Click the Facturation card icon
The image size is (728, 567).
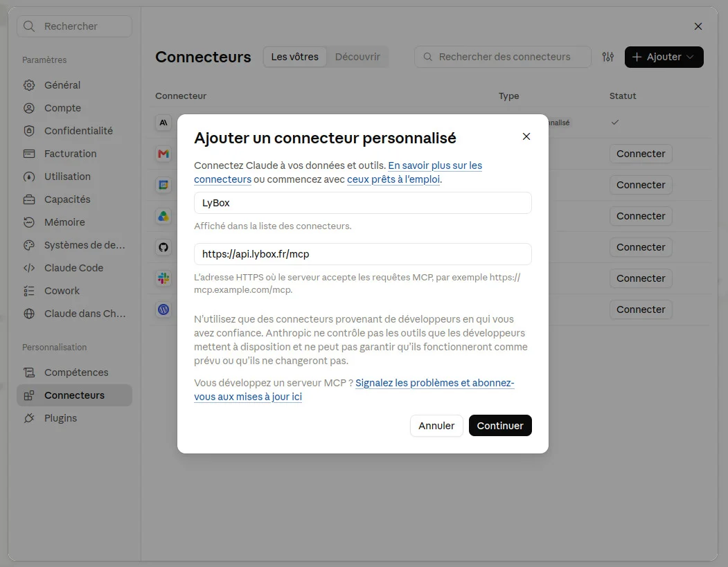point(29,154)
